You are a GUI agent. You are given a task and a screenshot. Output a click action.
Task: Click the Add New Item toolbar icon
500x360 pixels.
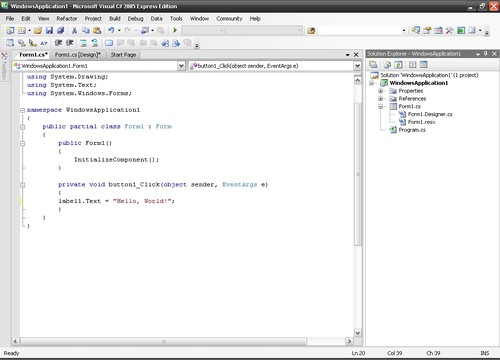point(22,31)
